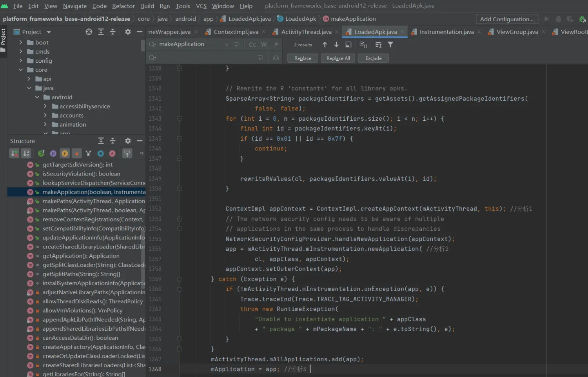Click Collapse All icon in Structure panel

point(113,141)
